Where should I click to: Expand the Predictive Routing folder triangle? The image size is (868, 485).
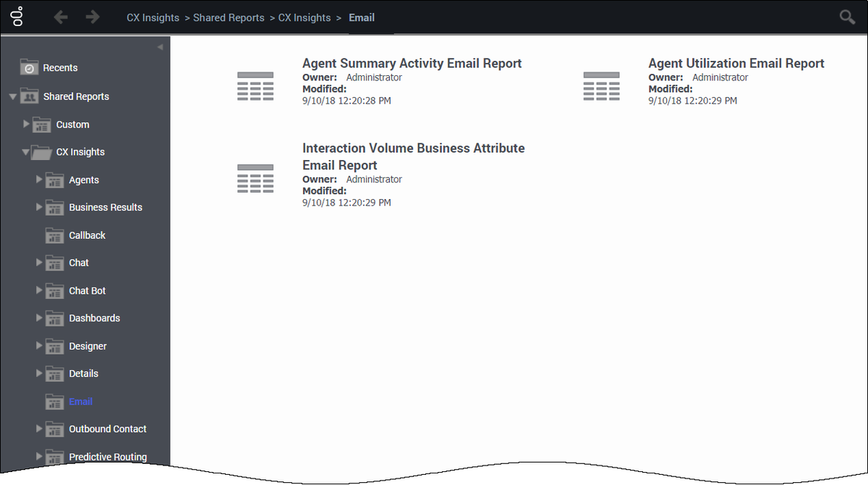40,456
